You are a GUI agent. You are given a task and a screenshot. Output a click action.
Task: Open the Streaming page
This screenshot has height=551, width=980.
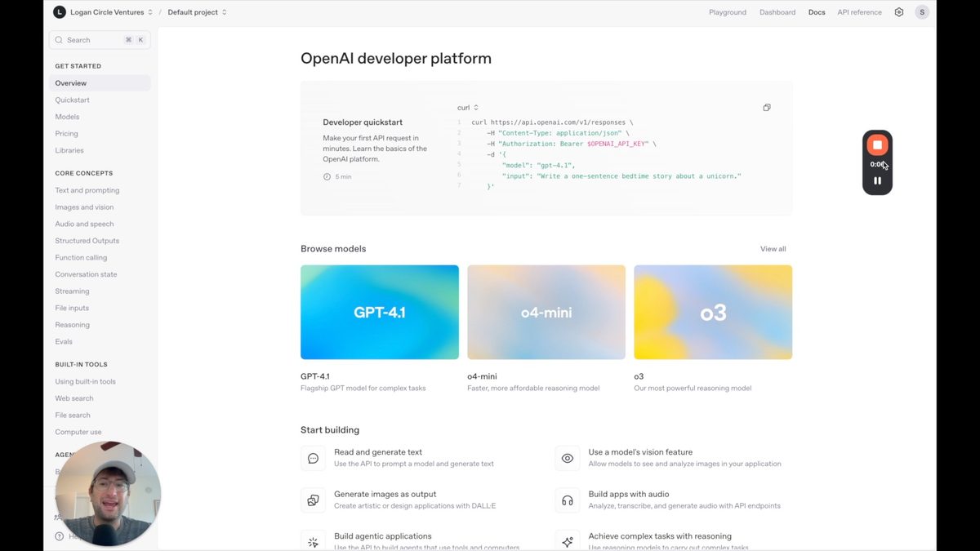click(x=72, y=291)
